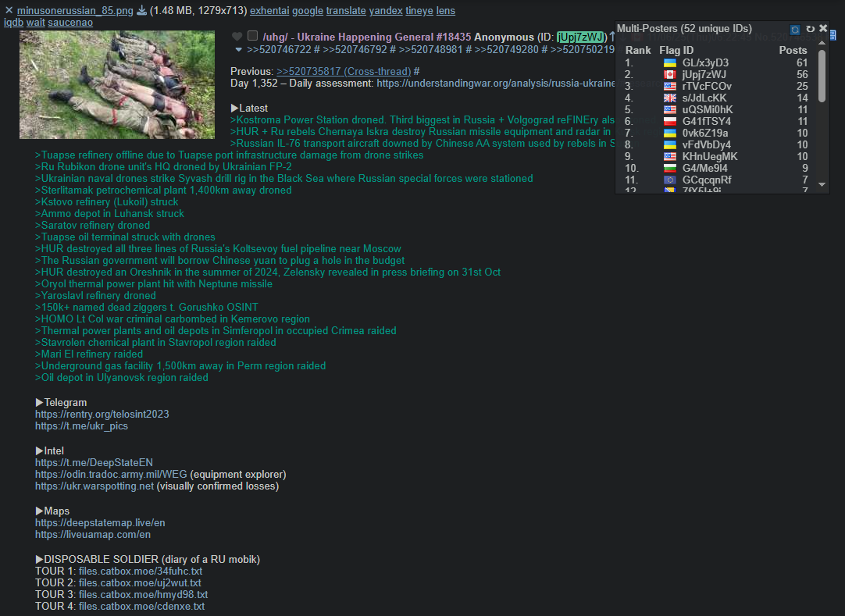This screenshot has height=616, width=845.
Task: Select poster ID KHnUegMK in the list
Action: [710, 156]
